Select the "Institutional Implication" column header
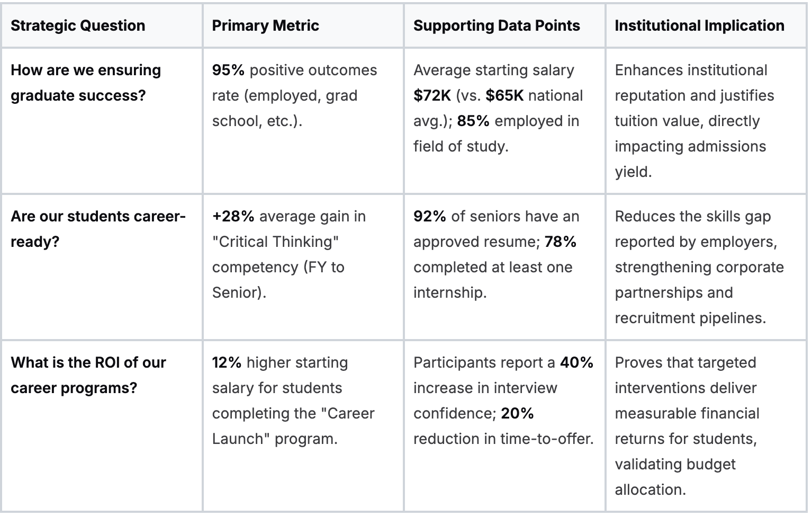812x516 pixels. point(699,26)
